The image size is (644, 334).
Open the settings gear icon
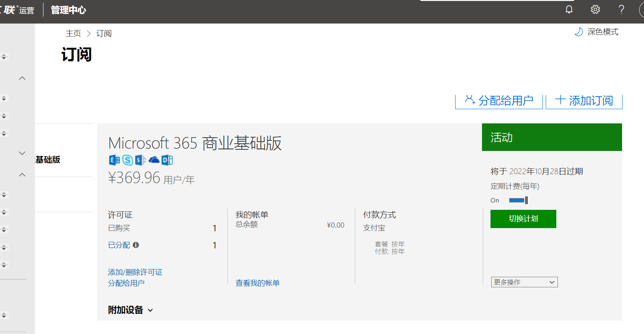tap(595, 9)
